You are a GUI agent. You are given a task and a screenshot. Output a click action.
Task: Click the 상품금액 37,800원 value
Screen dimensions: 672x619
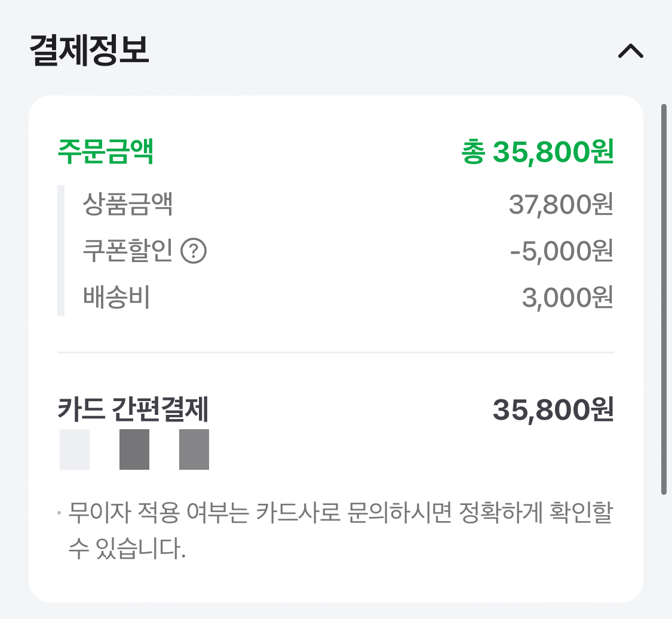(560, 205)
